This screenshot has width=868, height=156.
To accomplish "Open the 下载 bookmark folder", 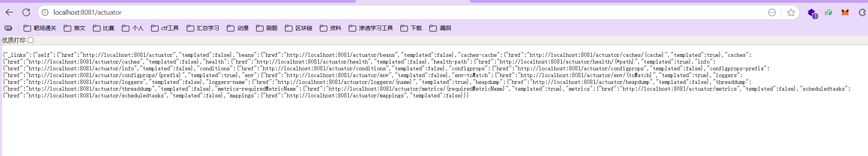I will 411,28.
